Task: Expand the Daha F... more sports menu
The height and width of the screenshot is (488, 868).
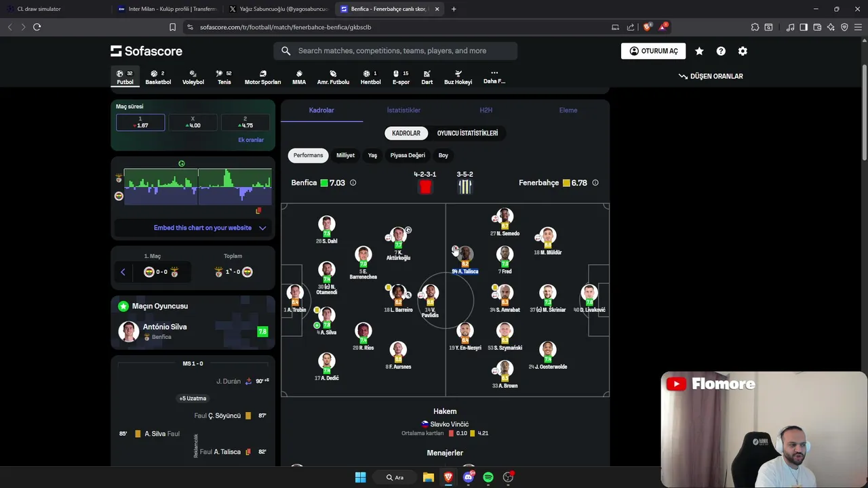Action: 494,77
